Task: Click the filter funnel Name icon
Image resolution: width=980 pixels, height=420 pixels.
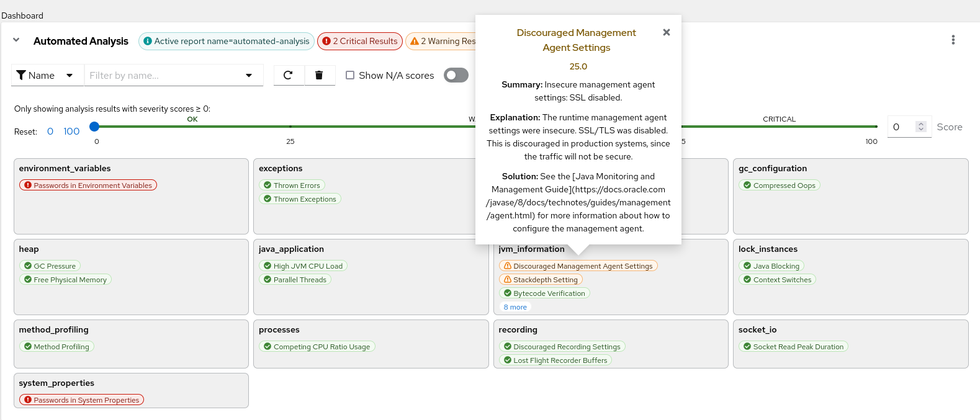Action: [x=21, y=75]
